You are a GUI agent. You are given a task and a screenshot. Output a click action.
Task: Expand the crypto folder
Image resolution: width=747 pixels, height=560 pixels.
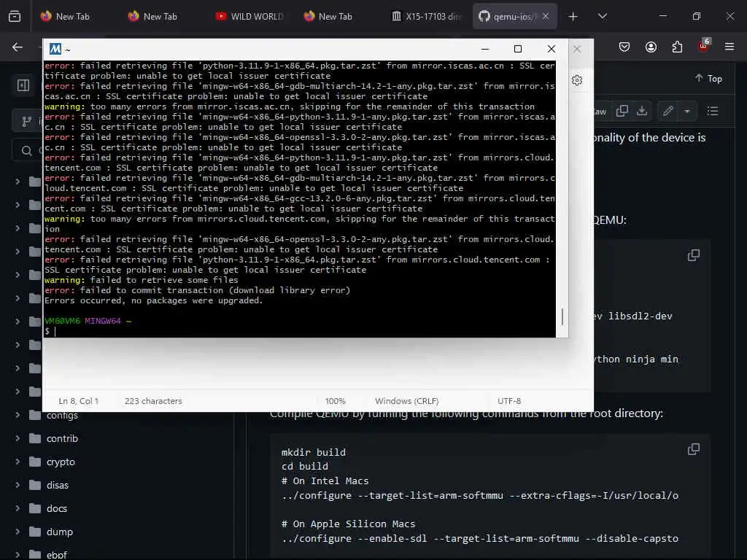coord(18,462)
